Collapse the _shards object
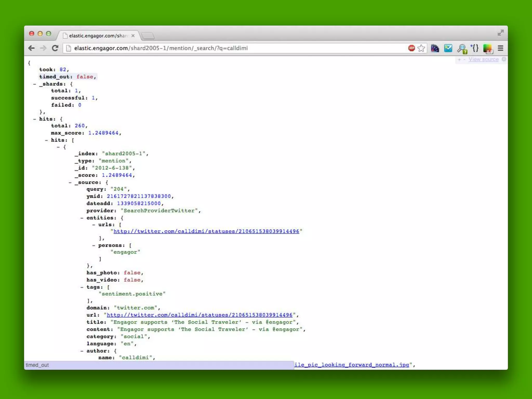Screen dimensions: 532x399 [35, 84]
